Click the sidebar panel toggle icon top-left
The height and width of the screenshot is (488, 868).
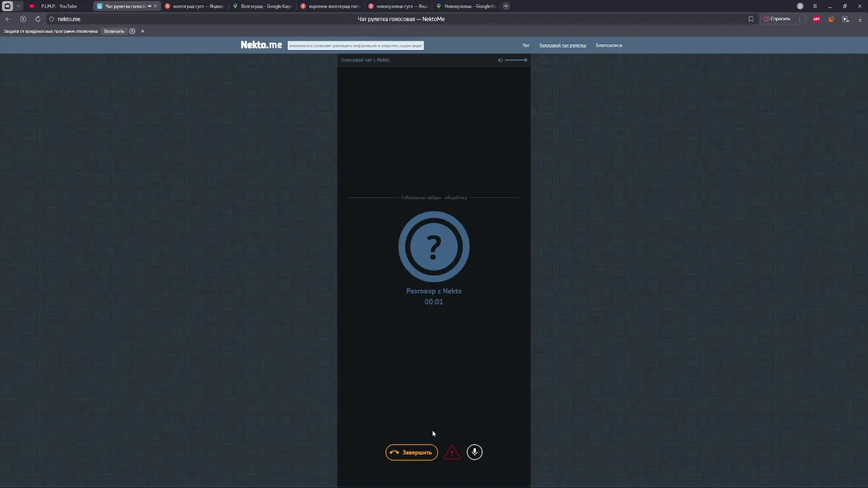point(7,6)
